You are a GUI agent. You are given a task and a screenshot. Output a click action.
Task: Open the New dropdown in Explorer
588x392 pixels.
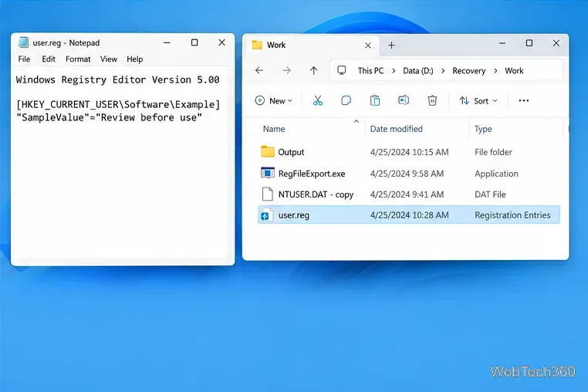273,100
